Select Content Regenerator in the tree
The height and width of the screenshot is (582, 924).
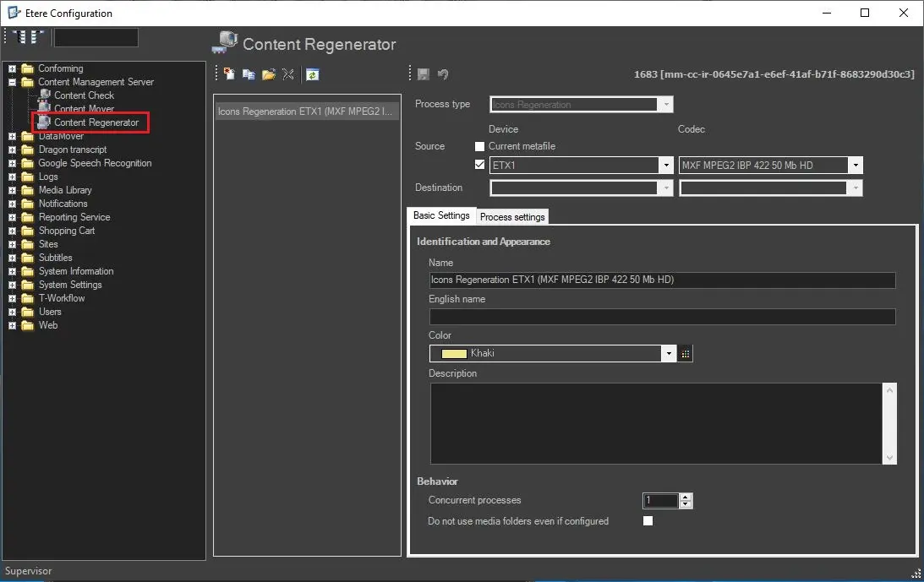(96, 122)
